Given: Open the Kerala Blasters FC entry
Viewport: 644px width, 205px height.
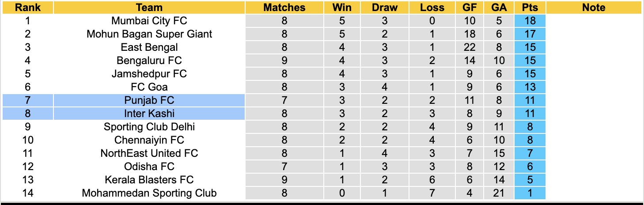Looking at the screenshot, I should pos(149,180).
